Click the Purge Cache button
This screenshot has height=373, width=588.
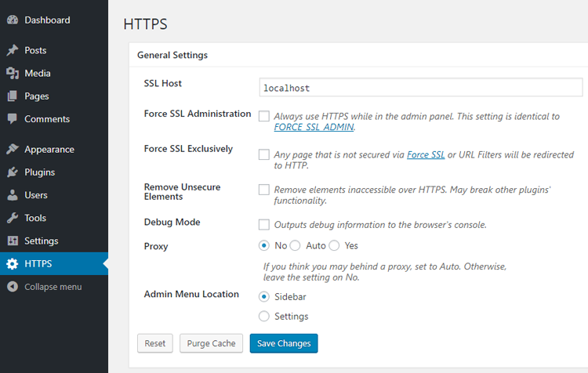pyautogui.click(x=211, y=343)
